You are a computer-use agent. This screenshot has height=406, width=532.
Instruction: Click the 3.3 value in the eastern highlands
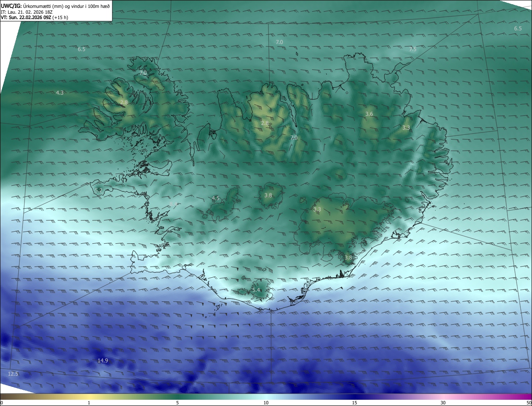406,127
